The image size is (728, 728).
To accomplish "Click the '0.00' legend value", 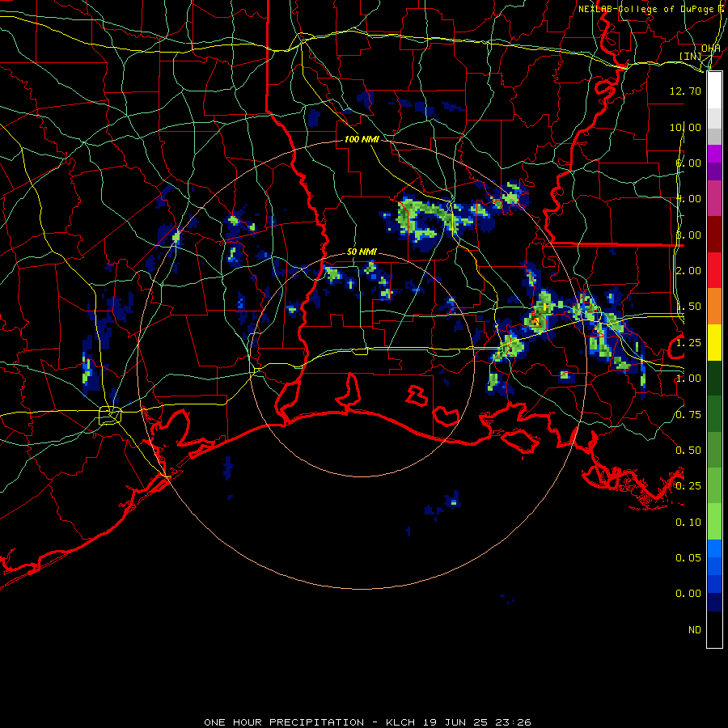I will 688,594.
